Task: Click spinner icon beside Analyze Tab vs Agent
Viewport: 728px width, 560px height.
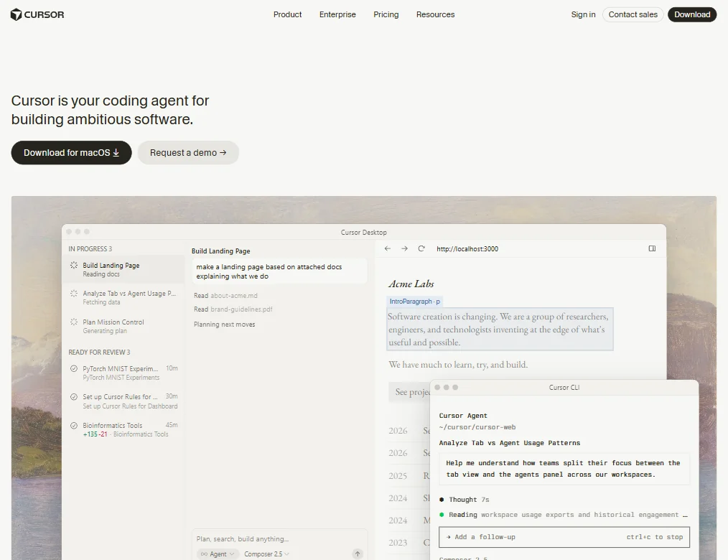Action: coord(74,294)
